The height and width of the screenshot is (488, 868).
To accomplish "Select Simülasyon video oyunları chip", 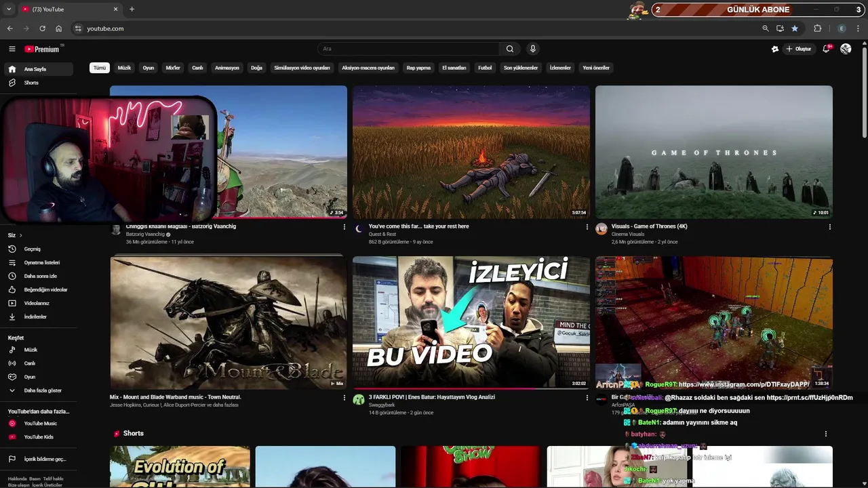I will click(x=302, y=68).
